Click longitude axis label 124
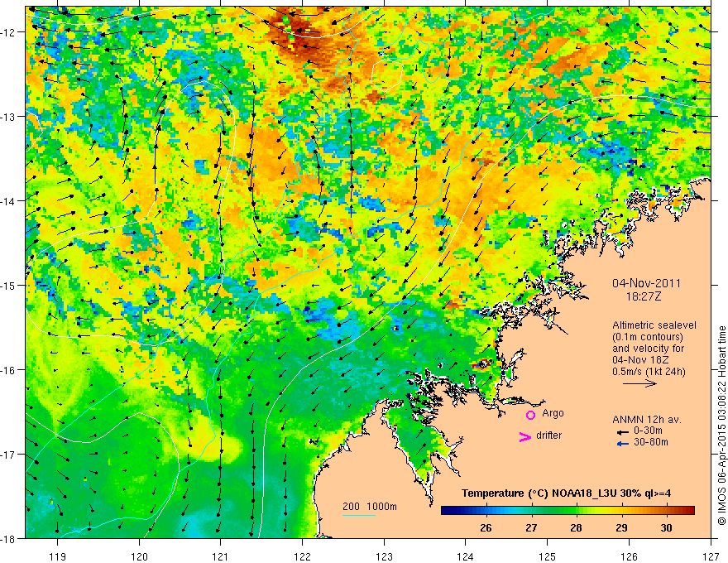The image size is (728, 563). pos(465,556)
